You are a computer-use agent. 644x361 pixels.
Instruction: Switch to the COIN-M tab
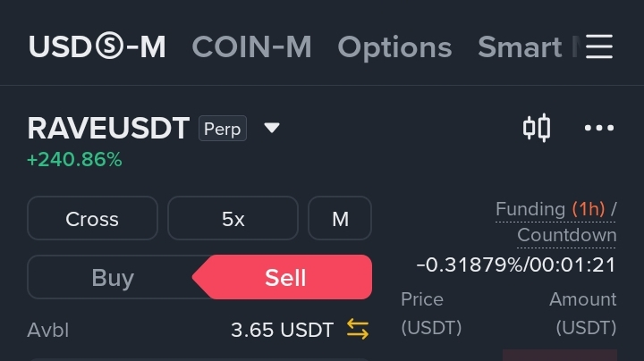(x=251, y=46)
